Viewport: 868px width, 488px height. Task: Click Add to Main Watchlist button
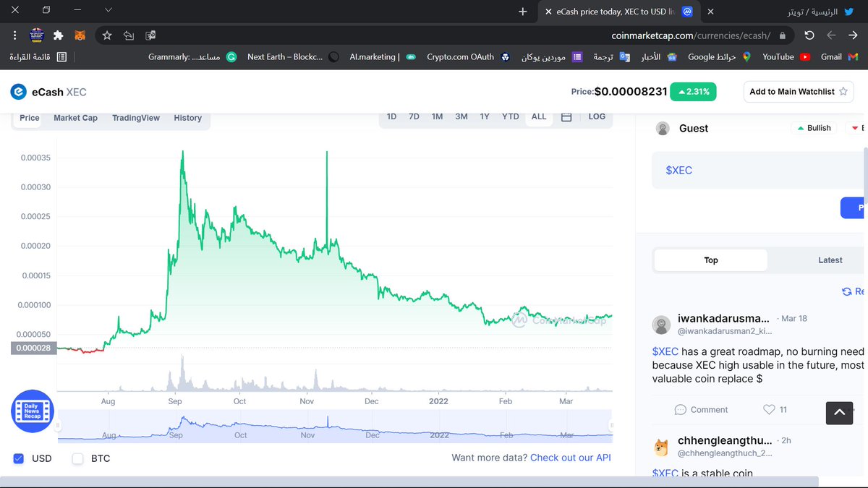(798, 92)
